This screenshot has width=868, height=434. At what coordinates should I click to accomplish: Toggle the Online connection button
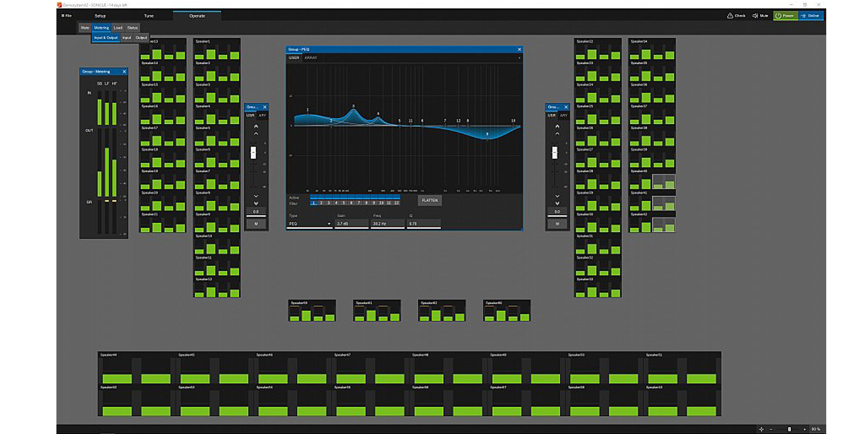pyautogui.click(x=810, y=16)
